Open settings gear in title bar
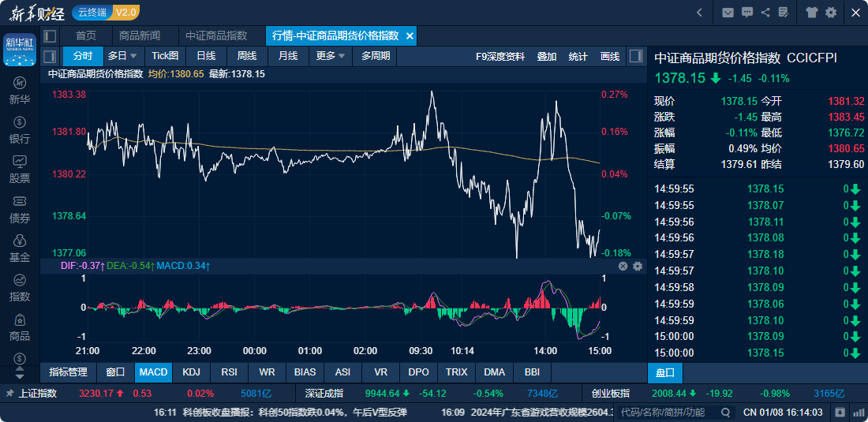 [831, 13]
